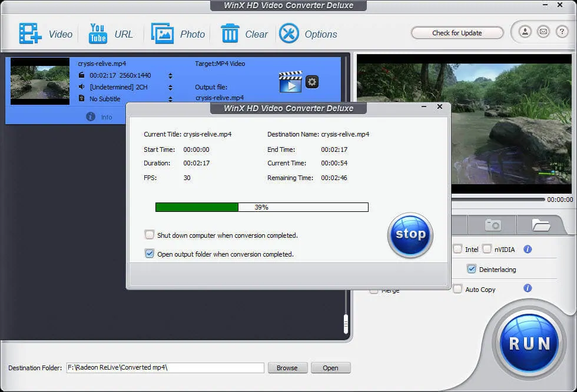Click output file name crysis-relive.mp4
This screenshot has width=577, height=392.
pos(220,98)
